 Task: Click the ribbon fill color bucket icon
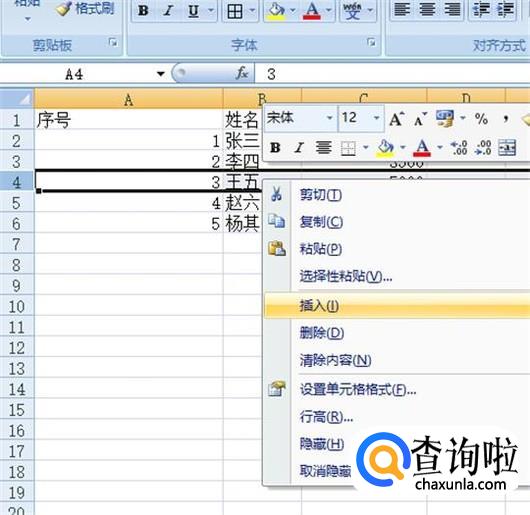276,11
